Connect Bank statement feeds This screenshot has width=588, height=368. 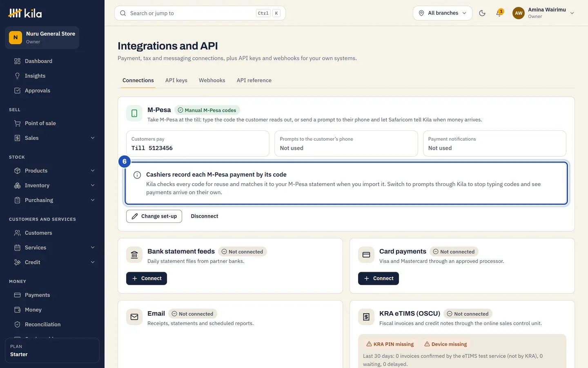click(x=147, y=278)
